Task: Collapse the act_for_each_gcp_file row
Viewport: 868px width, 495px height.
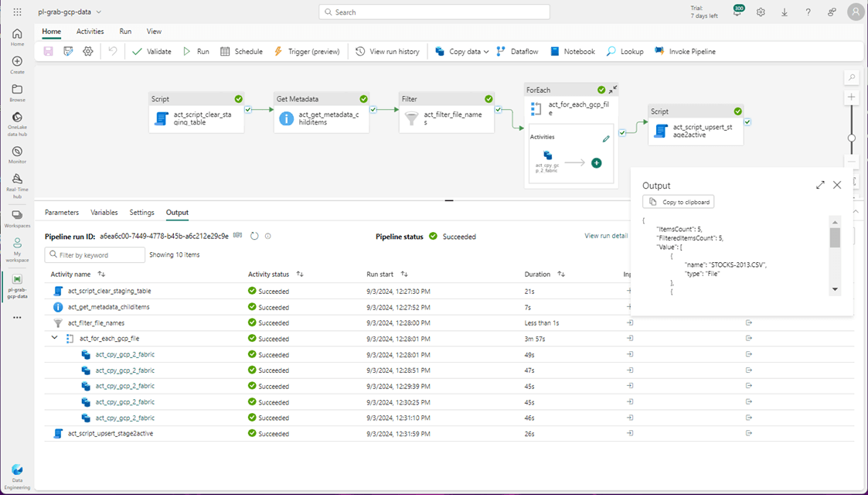Action: coord(55,338)
